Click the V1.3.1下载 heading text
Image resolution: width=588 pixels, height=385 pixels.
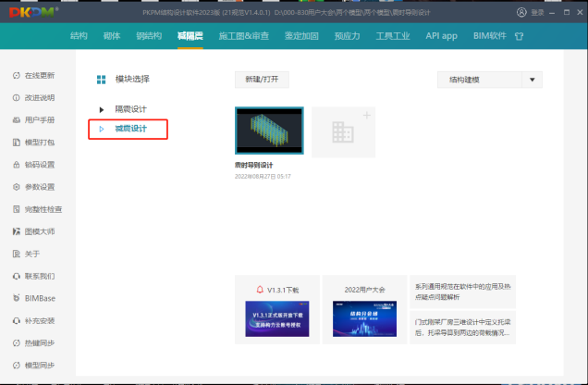[283, 290]
